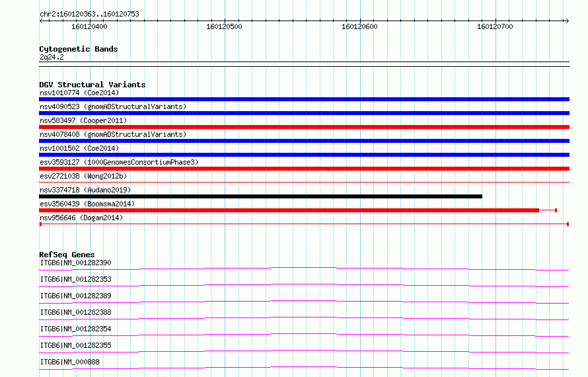Open transcript ITGB6|NM_001282390 label
The image size is (588, 377).
pos(75,263)
